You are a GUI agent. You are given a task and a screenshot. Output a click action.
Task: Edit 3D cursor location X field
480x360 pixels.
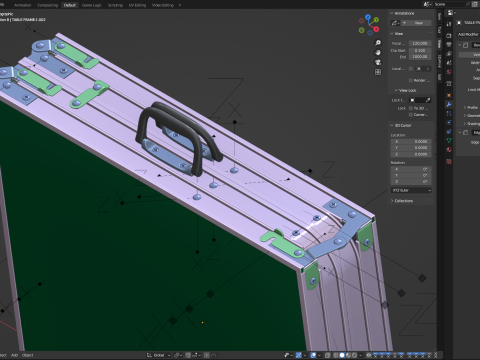411,142
